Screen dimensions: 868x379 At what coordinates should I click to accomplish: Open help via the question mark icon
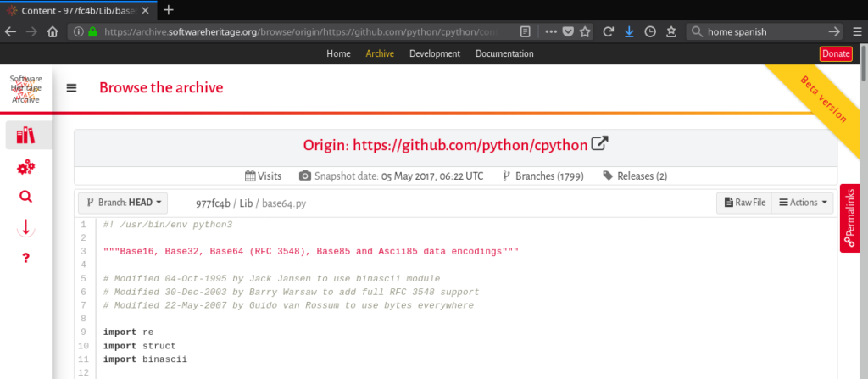click(25, 257)
